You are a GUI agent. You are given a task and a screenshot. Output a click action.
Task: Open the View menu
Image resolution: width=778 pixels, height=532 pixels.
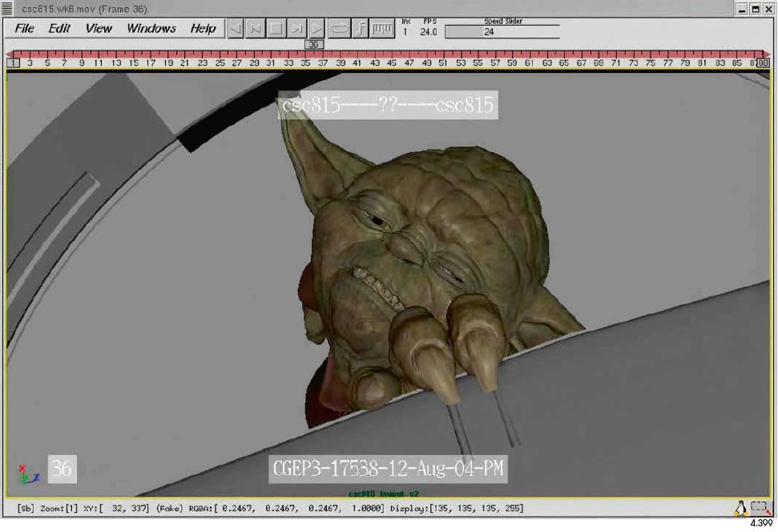click(98, 29)
